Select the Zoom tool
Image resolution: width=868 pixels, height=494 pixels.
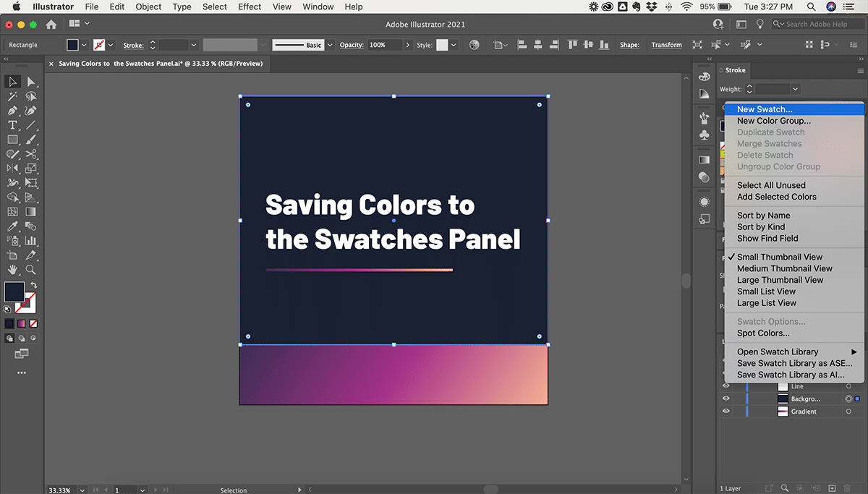31,269
